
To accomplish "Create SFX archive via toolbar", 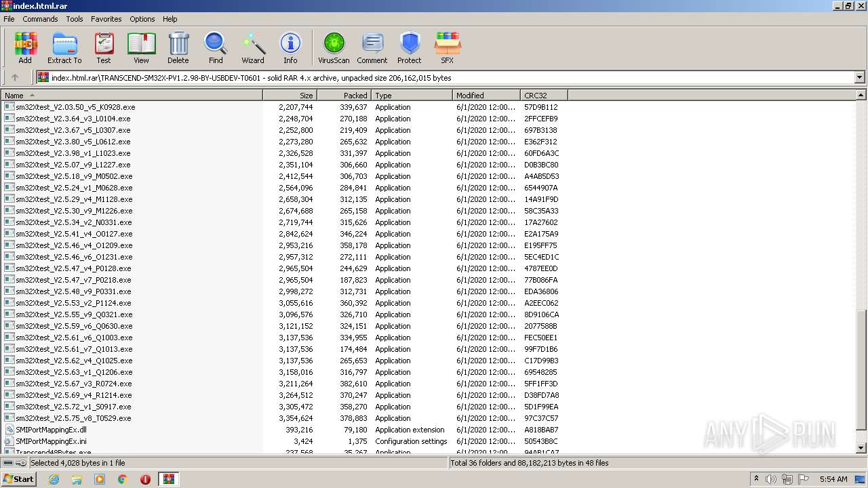I will click(448, 48).
